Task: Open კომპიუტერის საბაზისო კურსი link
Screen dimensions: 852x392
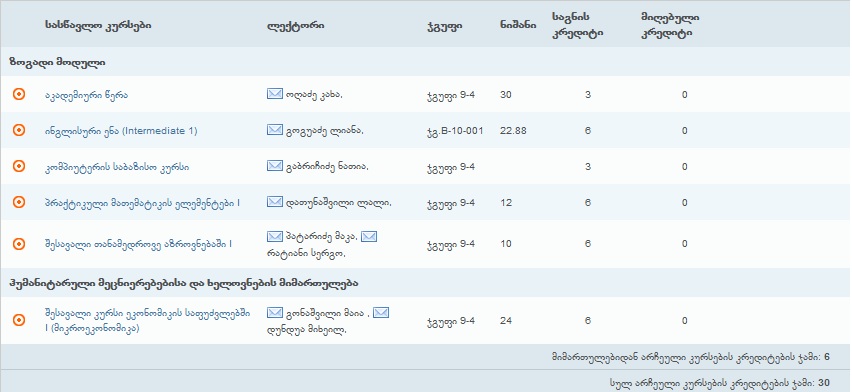Action: pyautogui.click(x=117, y=167)
